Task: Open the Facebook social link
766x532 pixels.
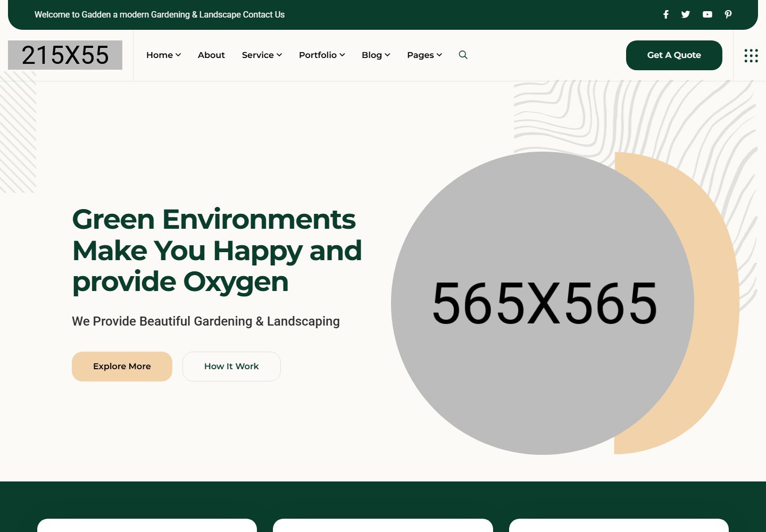Action: click(665, 14)
